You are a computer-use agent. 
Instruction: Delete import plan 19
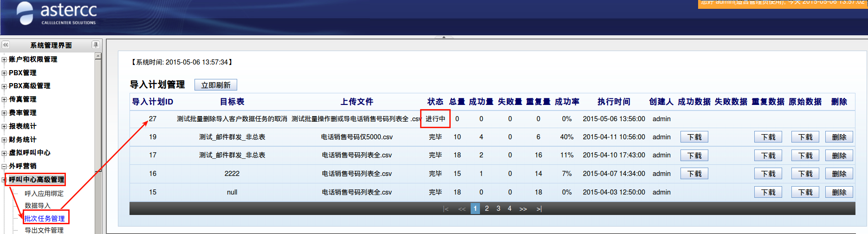point(839,137)
